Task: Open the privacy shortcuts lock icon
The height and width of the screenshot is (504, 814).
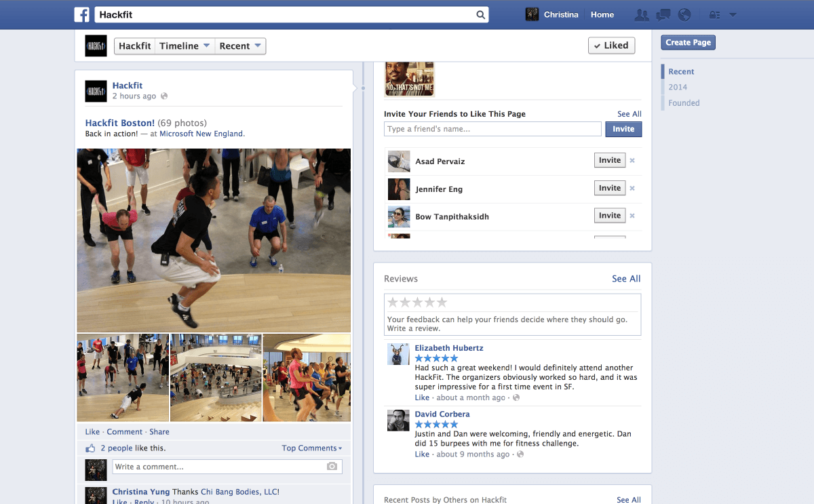Action: pos(714,15)
